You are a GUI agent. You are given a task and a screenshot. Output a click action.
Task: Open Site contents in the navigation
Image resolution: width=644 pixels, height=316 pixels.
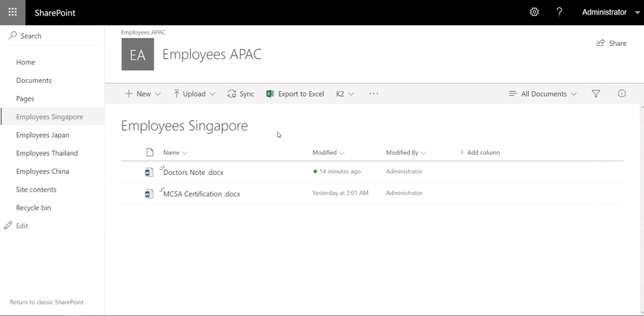(36, 189)
